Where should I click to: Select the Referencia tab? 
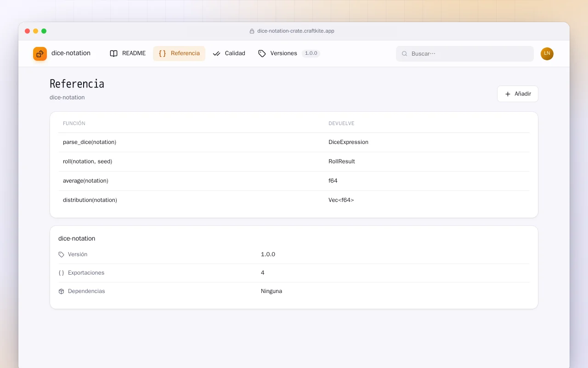pyautogui.click(x=179, y=53)
